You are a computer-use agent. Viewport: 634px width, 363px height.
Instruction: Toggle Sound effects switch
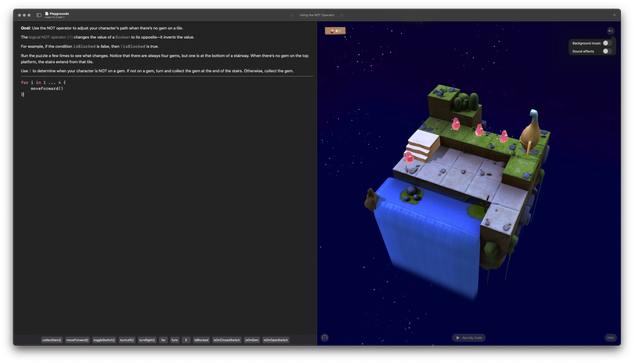tap(607, 51)
